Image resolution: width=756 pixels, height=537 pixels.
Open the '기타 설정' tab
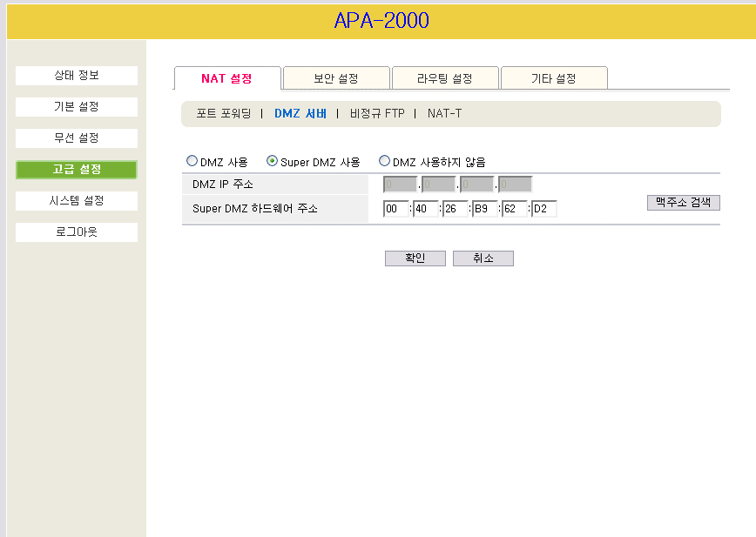554,78
